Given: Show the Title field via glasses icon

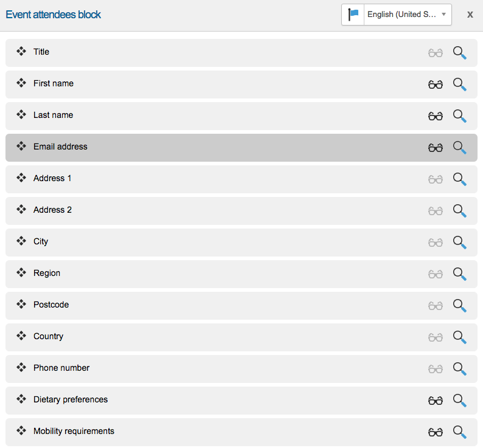Looking at the screenshot, I should click(436, 53).
